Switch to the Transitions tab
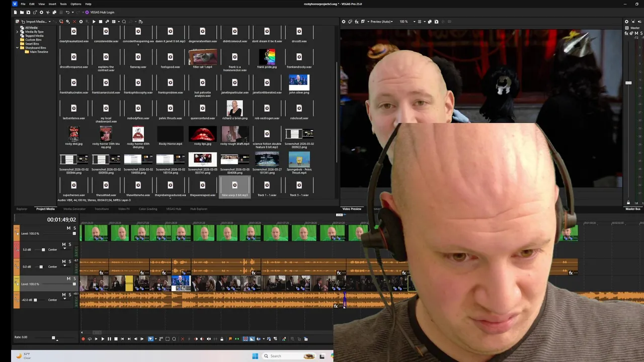This screenshot has width=644, height=362. 102,209
